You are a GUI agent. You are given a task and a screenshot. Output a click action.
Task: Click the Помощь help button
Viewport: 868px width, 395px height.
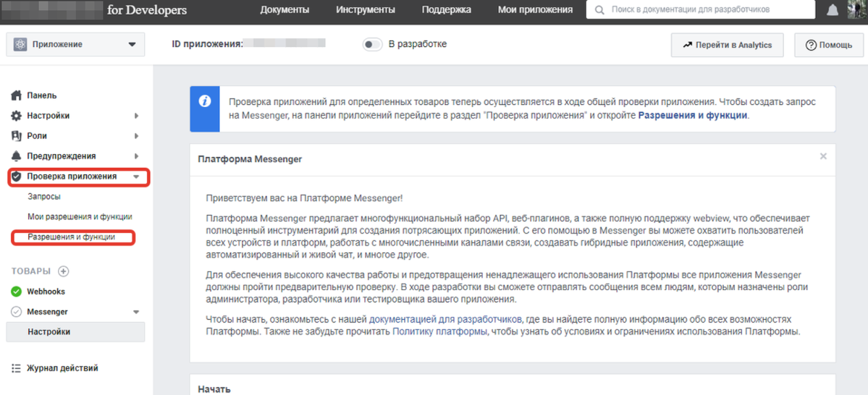(829, 45)
